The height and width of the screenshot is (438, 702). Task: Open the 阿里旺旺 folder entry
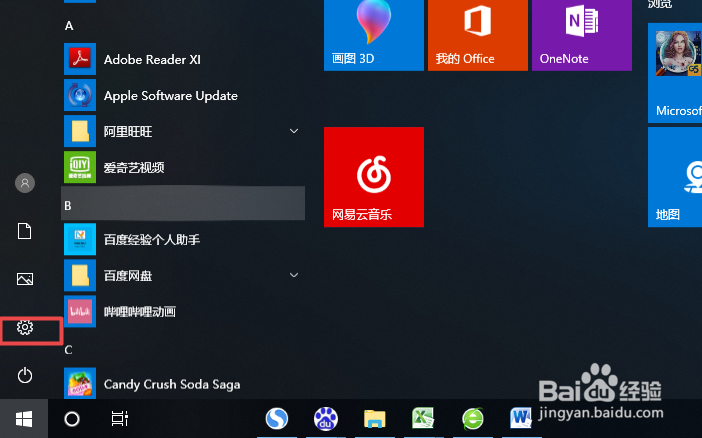click(183, 131)
